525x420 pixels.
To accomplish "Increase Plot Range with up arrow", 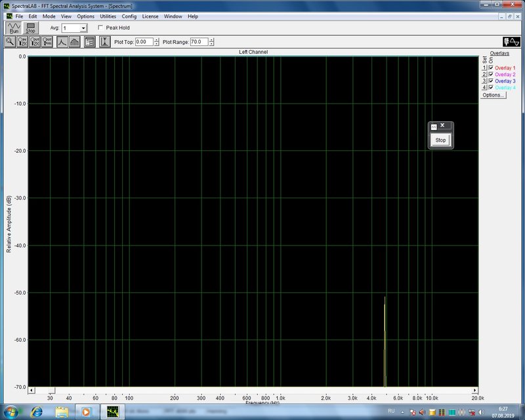I will pos(211,40).
